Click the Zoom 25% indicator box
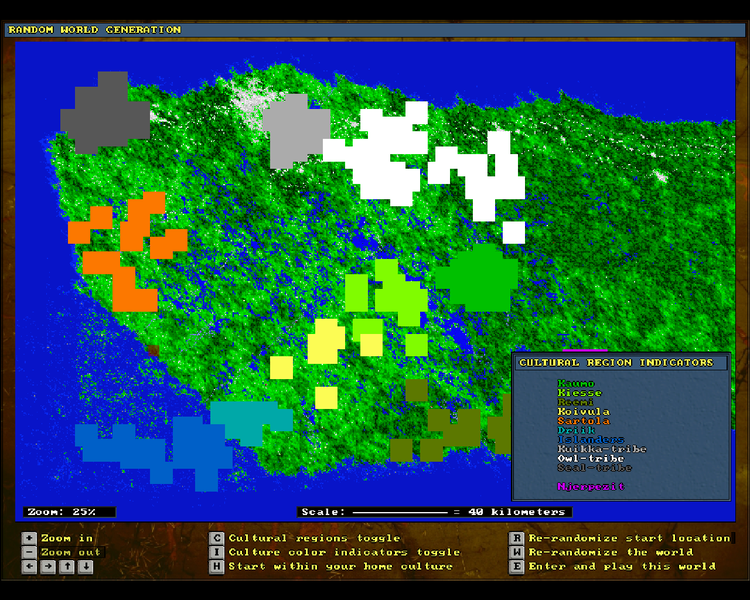 [x=69, y=512]
